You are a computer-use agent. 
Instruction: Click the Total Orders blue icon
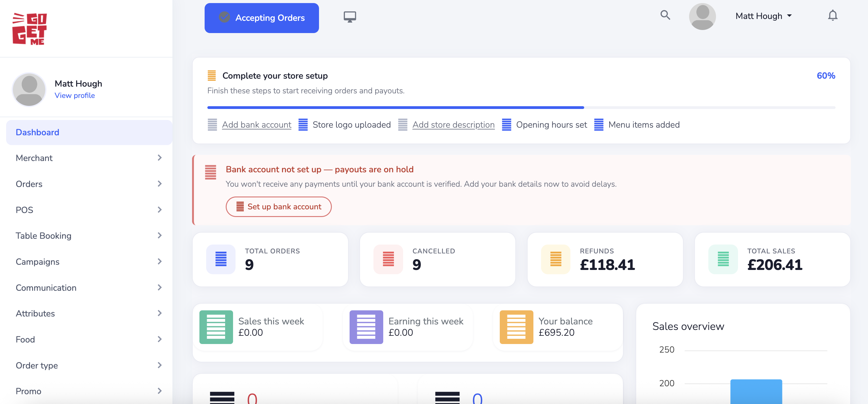point(221,259)
